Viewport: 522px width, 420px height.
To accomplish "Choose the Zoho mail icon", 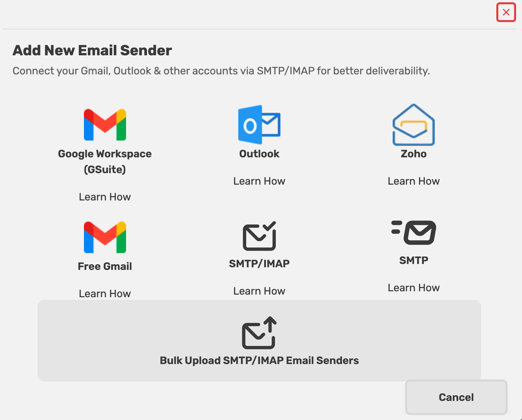I will (414, 125).
